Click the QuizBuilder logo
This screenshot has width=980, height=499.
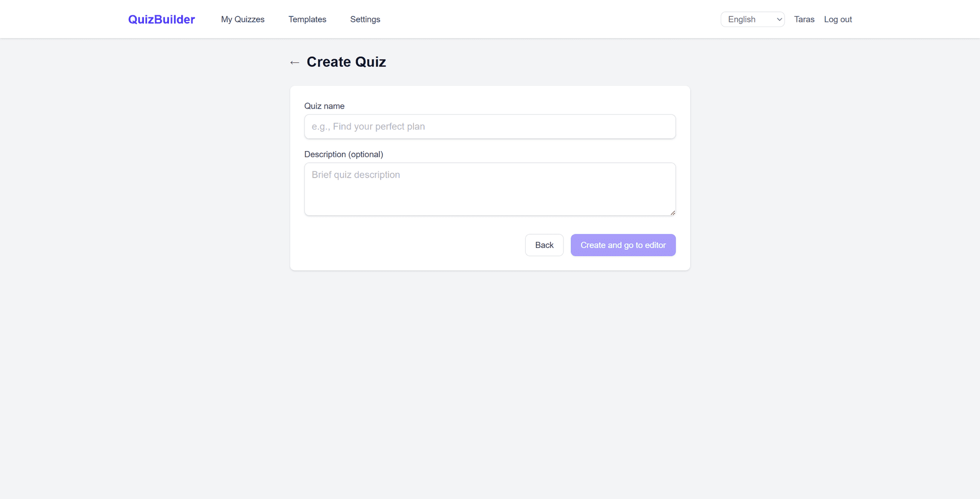pyautogui.click(x=161, y=19)
